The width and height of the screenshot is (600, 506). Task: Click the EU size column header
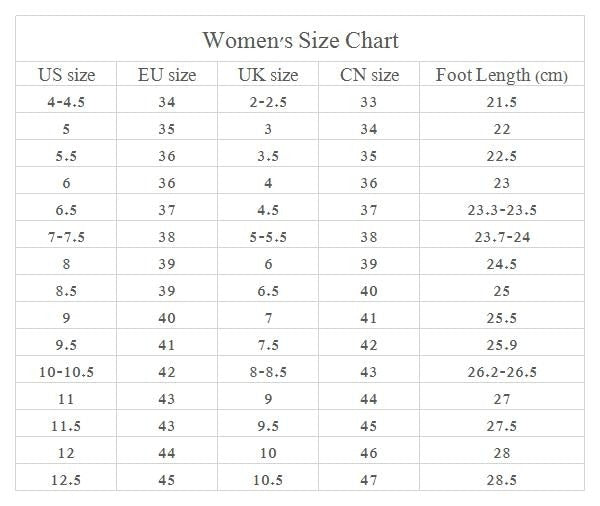pyautogui.click(x=167, y=75)
